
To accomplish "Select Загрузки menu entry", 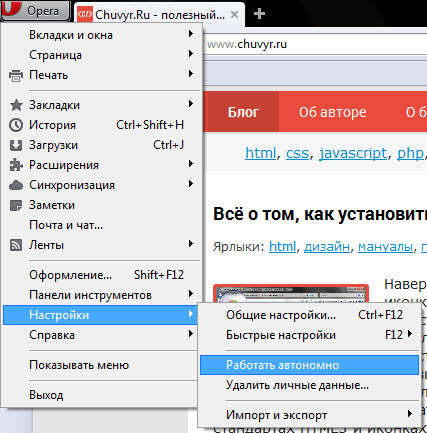I will pyautogui.click(x=102, y=145).
